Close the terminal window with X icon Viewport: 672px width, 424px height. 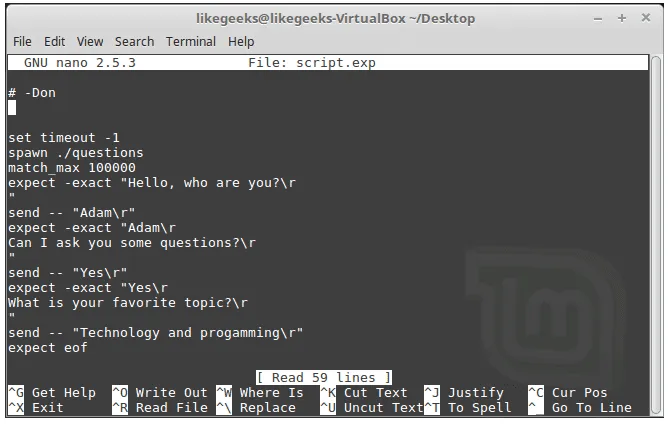pos(646,18)
